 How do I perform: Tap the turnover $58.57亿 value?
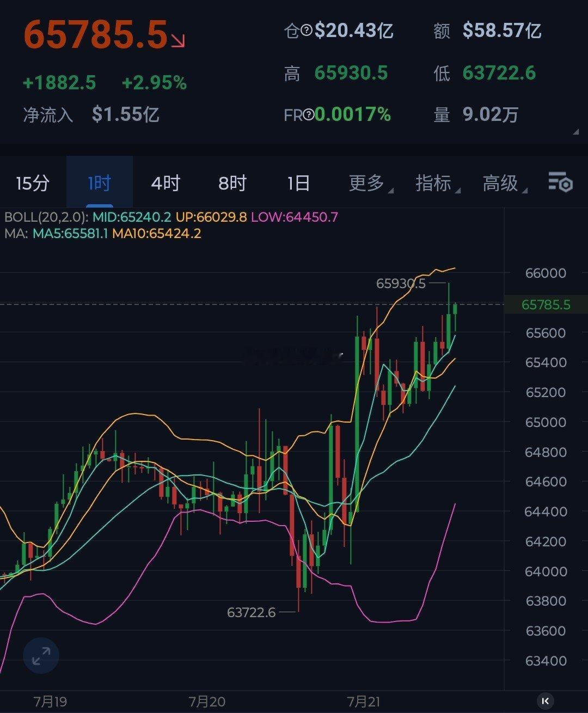502,31
